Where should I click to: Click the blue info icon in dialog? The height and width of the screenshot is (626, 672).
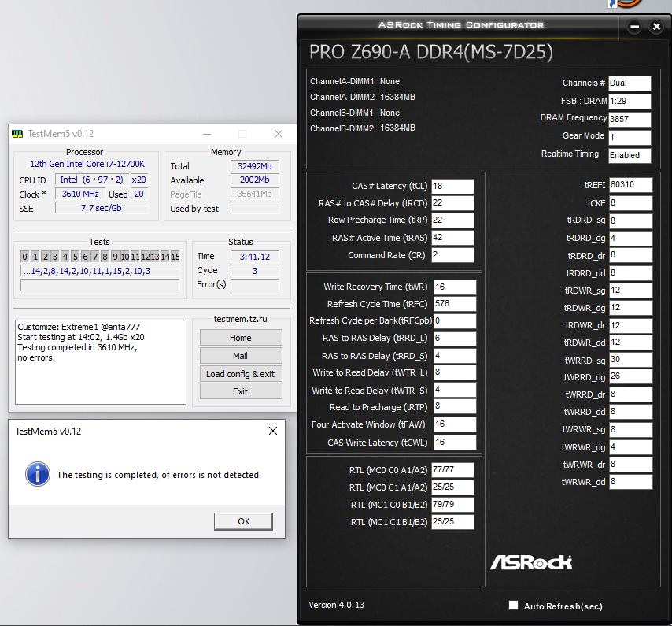tap(37, 474)
